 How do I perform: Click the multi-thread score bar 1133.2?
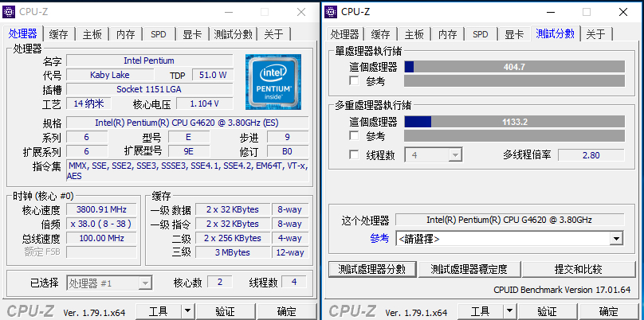(515, 122)
